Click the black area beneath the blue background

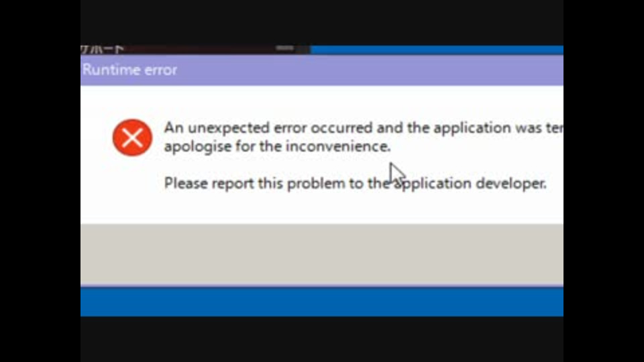tap(321, 339)
